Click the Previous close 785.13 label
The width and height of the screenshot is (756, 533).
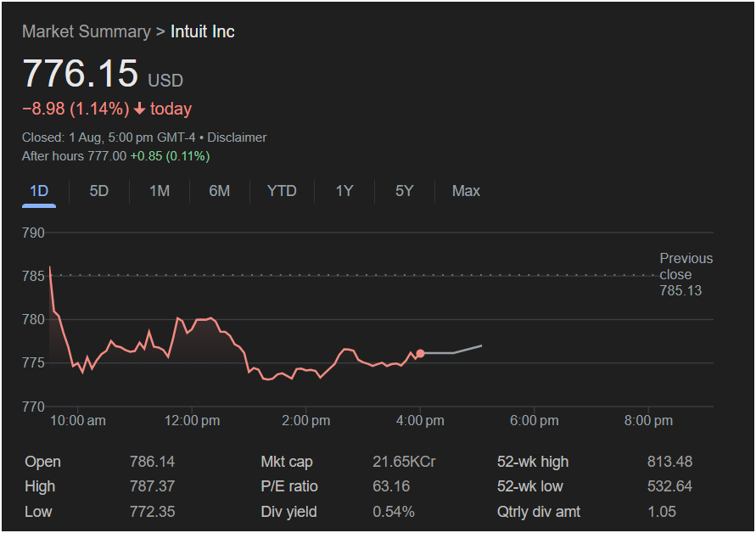[686, 274]
